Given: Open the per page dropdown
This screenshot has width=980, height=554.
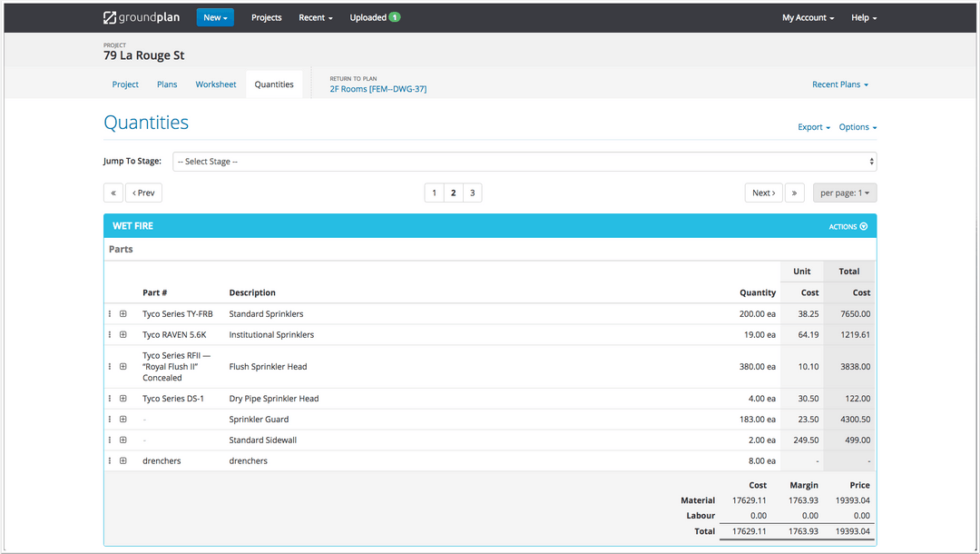Looking at the screenshot, I should coord(845,193).
